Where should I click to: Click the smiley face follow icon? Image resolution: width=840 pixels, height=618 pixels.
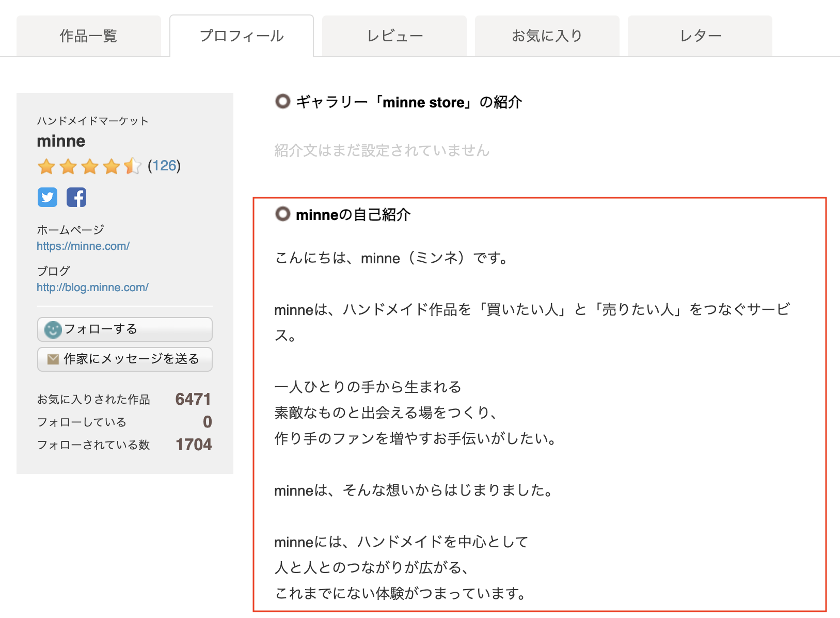coord(53,329)
